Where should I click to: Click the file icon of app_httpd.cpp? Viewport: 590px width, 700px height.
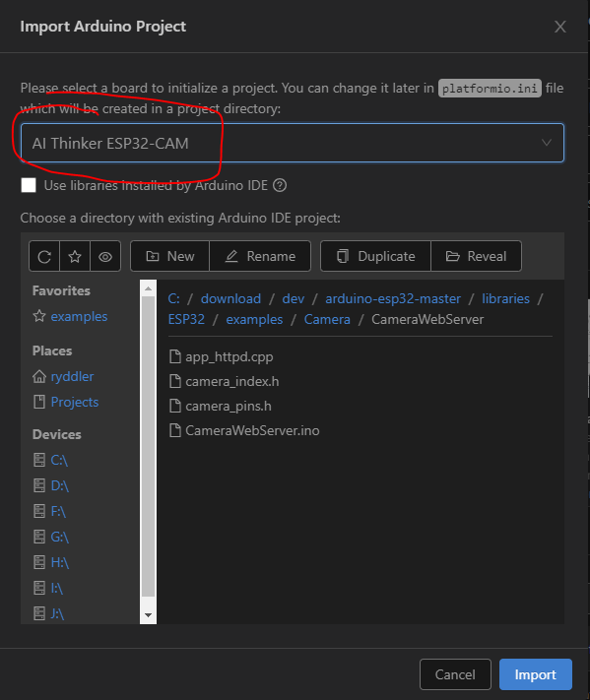click(175, 357)
